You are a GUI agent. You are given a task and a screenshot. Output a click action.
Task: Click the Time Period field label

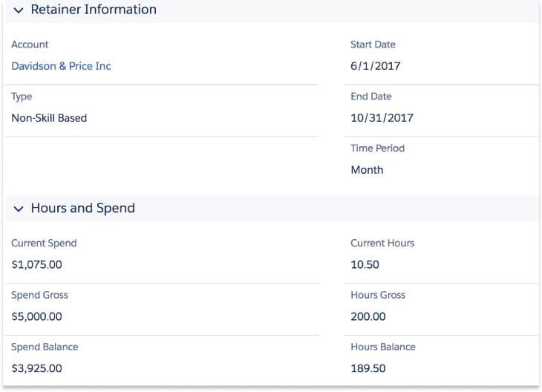(x=377, y=148)
